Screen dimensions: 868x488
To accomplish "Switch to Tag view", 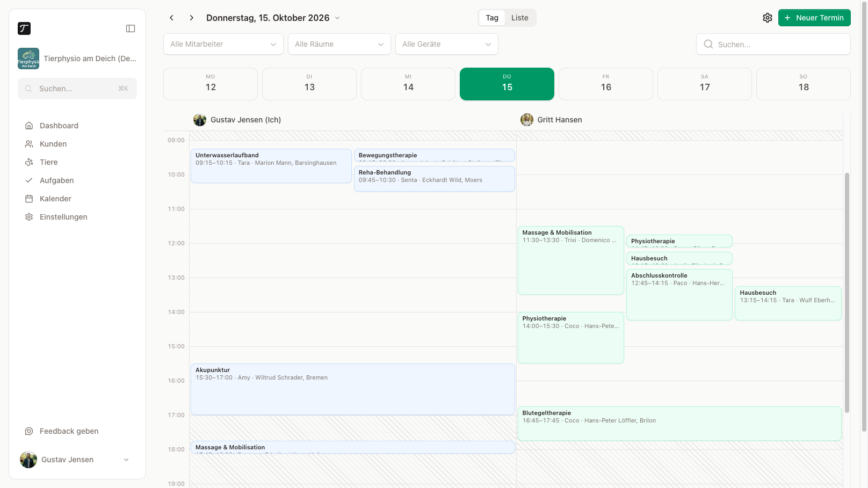I will coord(492,18).
